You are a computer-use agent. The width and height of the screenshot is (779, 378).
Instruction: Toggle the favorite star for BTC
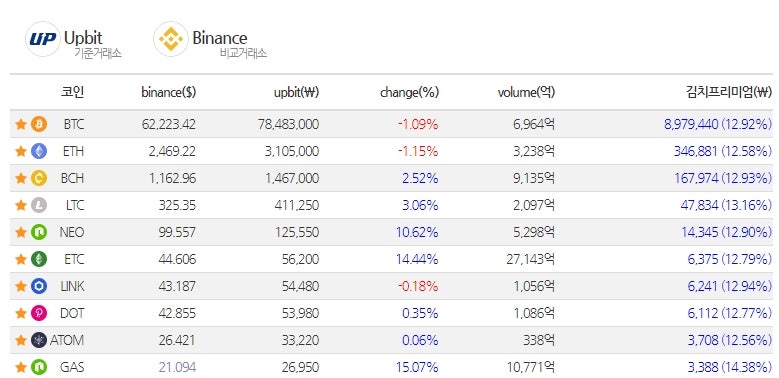pyautogui.click(x=21, y=124)
